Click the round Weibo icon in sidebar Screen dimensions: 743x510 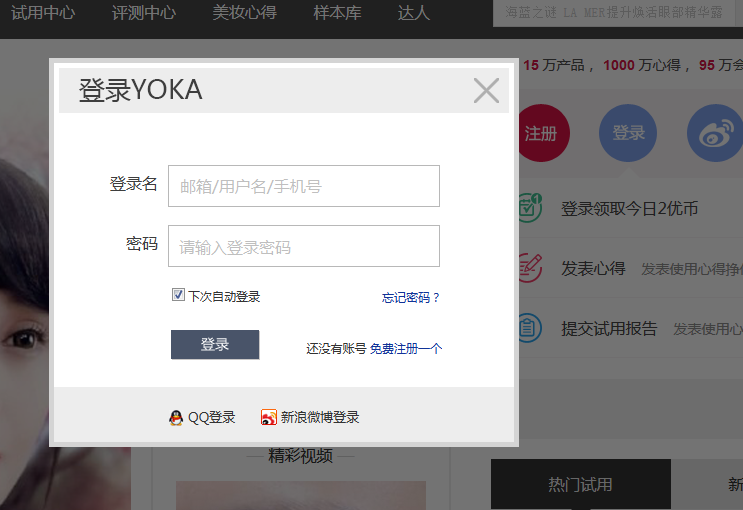714,133
